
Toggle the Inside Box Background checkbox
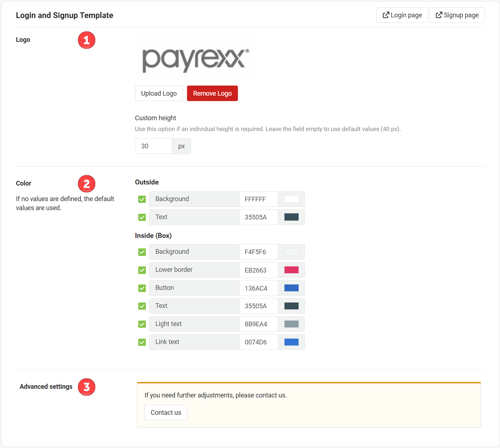click(142, 252)
